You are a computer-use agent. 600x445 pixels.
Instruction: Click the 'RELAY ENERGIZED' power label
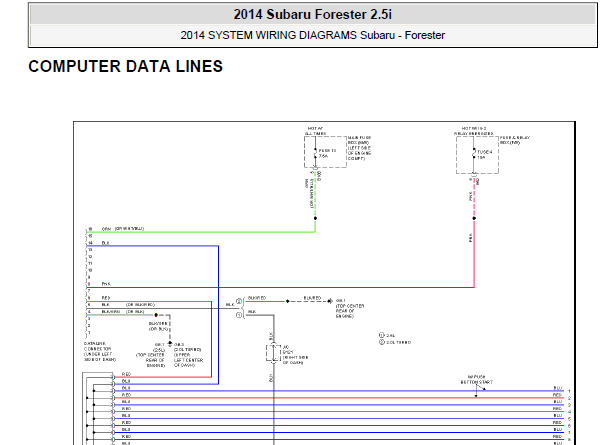pyautogui.click(x=474, y=131)
